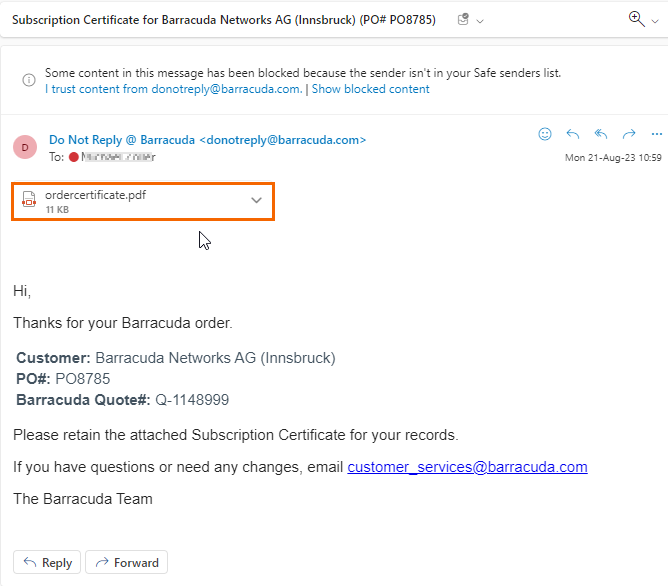
Task: Click the Reply All icon in header
Action: (x=601, y=134)
